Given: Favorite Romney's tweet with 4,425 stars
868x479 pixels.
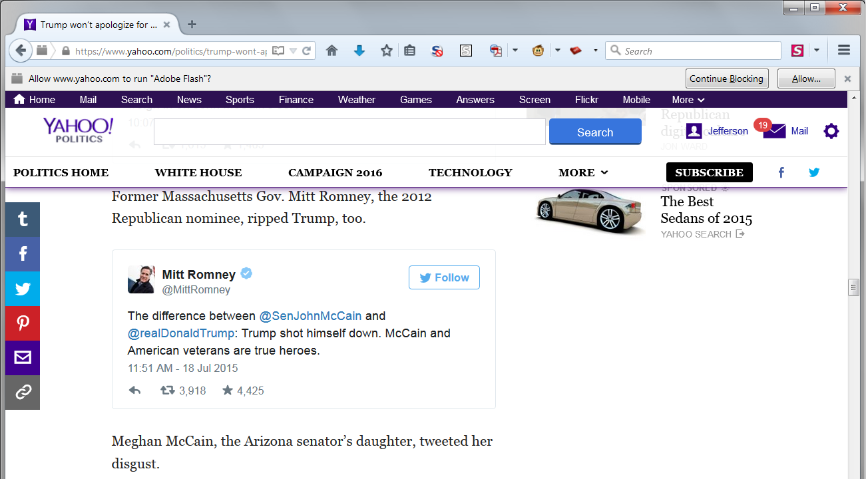Looking at the screenshot, I should pos(228,391).
